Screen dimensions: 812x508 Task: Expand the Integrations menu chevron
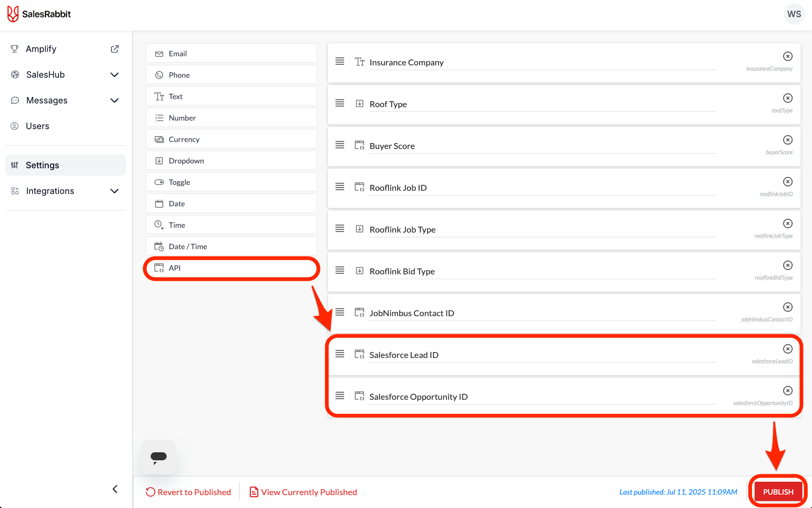[x=114, y=191]
